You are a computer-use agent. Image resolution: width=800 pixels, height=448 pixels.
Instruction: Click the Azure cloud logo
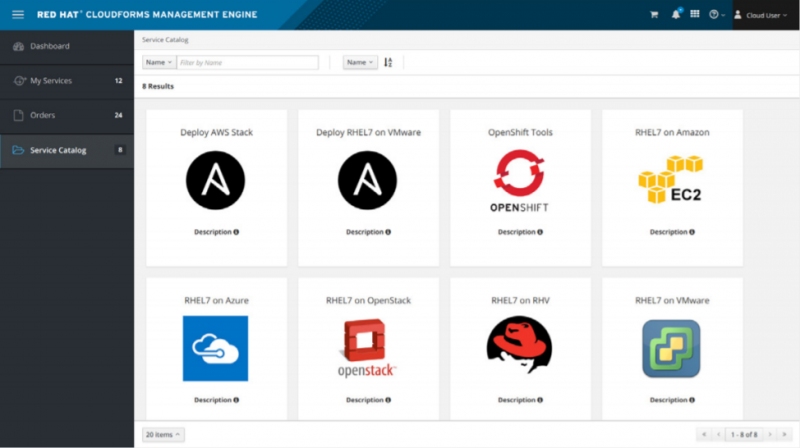pos(215,349)
